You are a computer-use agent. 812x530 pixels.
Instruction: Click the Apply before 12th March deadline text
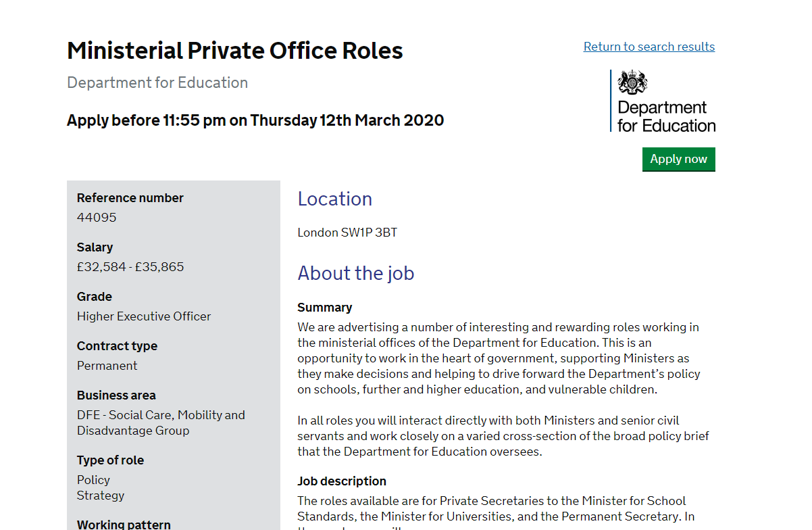click(x=255, y=120)
